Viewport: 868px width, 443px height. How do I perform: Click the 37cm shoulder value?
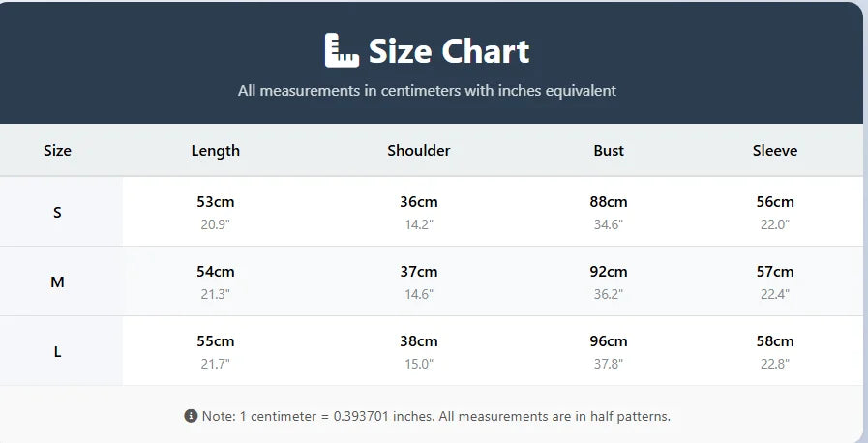click(x=419, y=272)
